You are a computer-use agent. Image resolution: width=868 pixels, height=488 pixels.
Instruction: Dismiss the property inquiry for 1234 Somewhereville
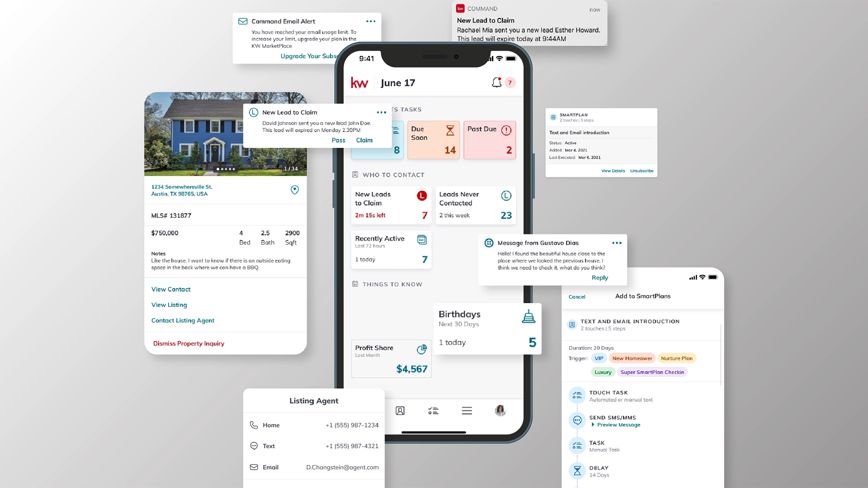[189, 343]
